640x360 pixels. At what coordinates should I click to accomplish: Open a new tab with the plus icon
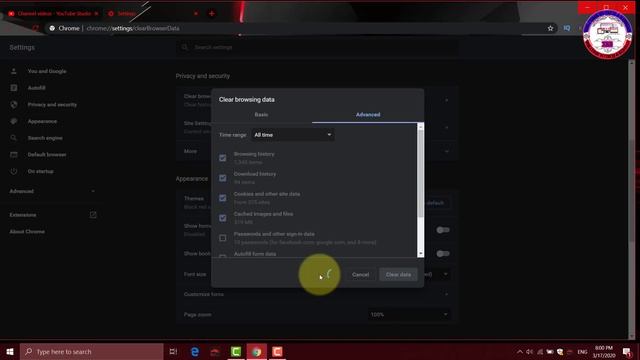coord(211,13)
